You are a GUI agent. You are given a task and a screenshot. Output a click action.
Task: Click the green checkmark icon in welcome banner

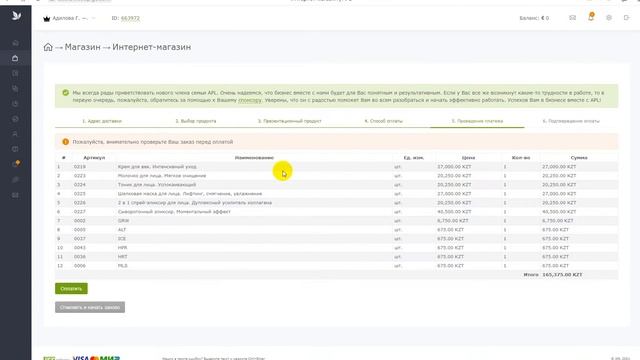[x=65, y=93]
